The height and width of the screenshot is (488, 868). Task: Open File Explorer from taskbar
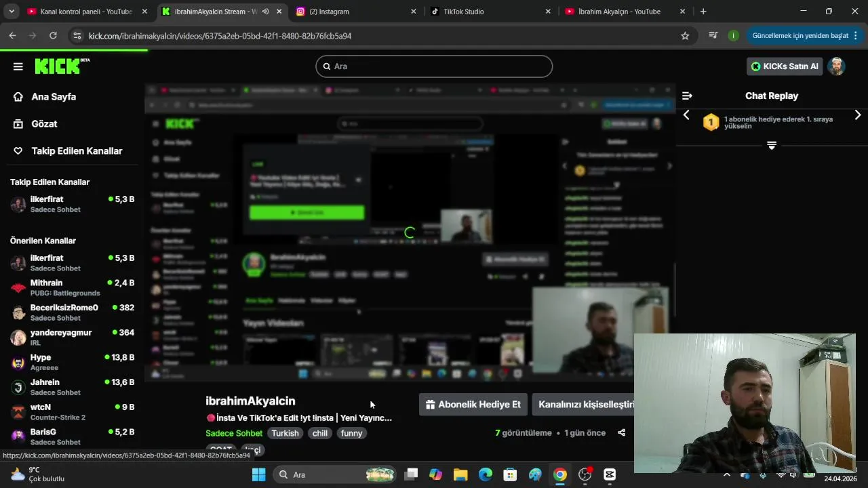(x=460, y=474)
